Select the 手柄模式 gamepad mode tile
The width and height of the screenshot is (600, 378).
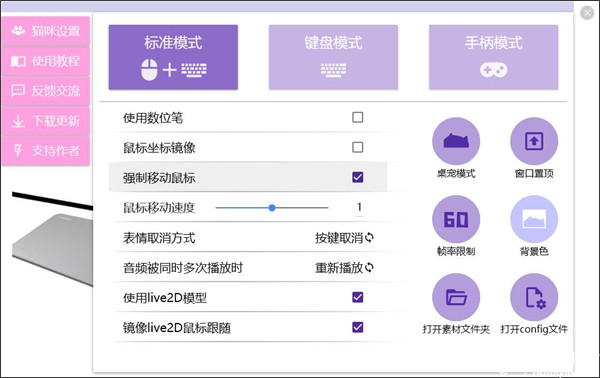(x=493, y=57)
